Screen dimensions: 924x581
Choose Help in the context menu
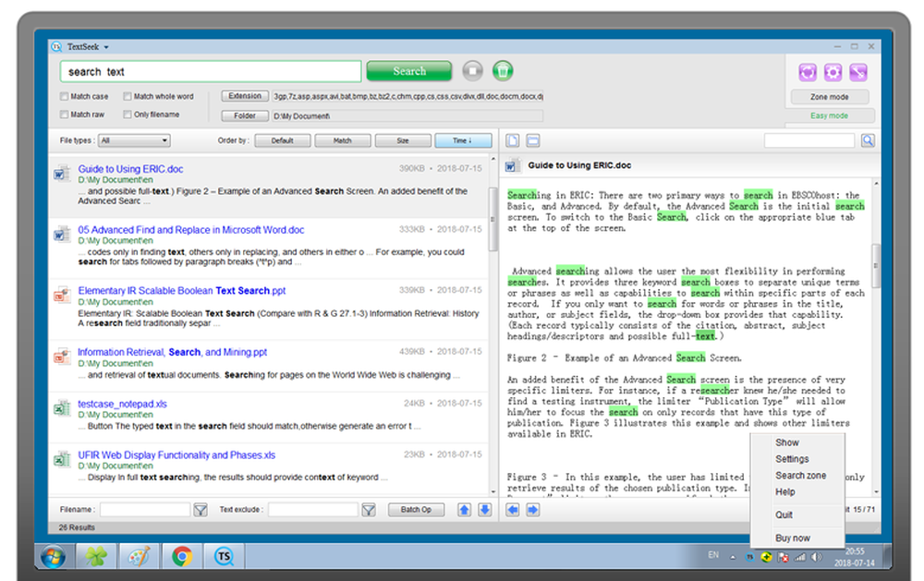[x=784, y=492]
